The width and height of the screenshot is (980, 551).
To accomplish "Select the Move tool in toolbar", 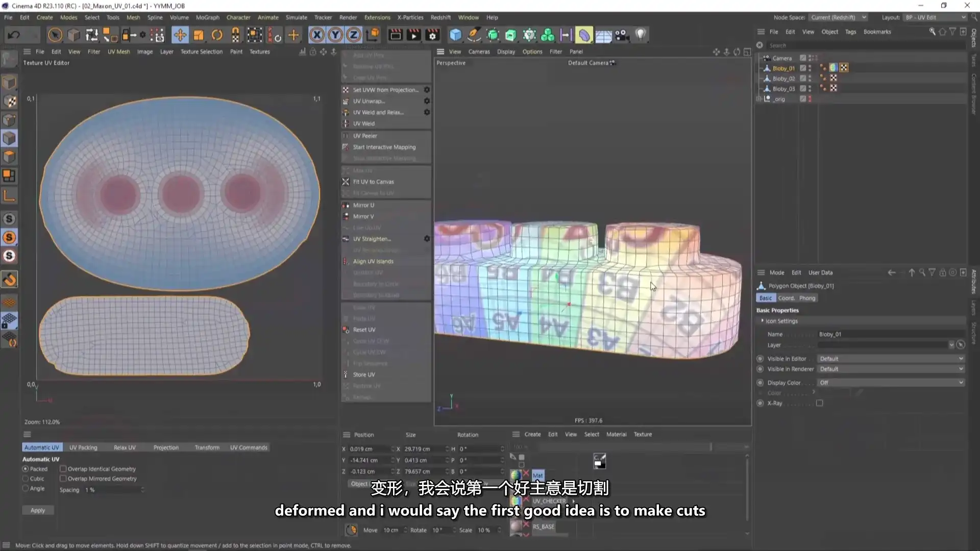I will point(180,35).
